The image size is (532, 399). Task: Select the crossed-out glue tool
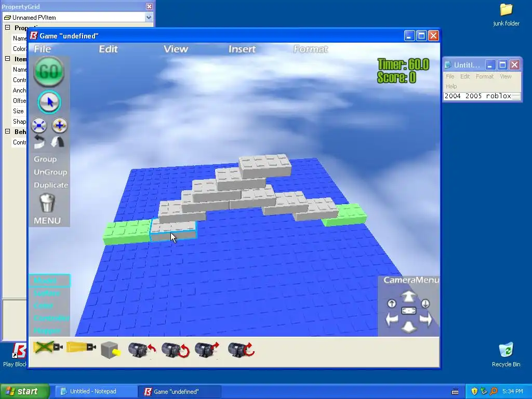tap(48, 348)
